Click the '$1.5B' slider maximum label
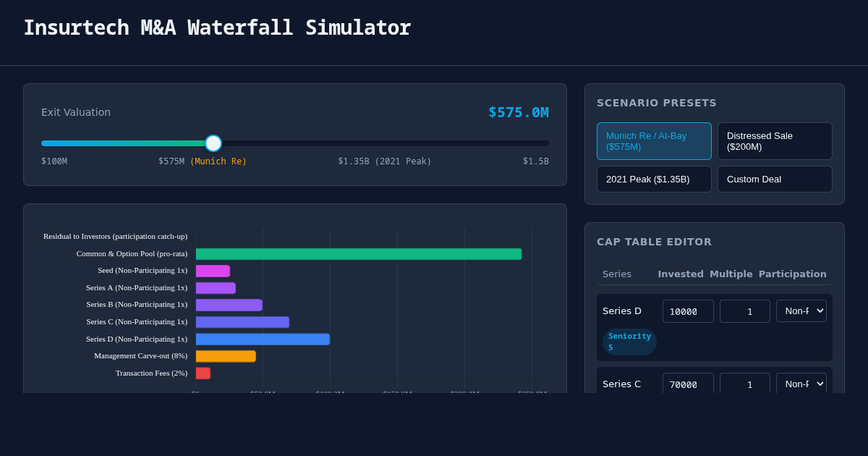The image size is (868, 456). click(536, 161)
